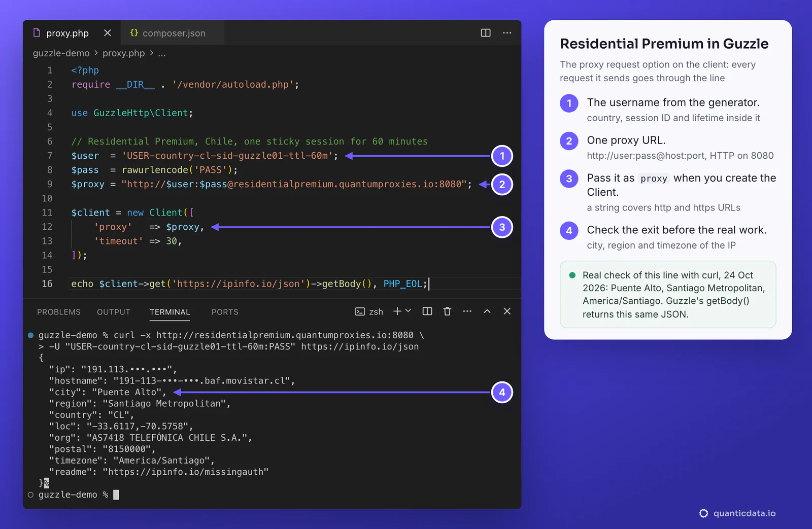The width and height of the screenshot is (812, 529).
Task: Click the quanticdata.io brand text
Action: click(x=744, y=513)
